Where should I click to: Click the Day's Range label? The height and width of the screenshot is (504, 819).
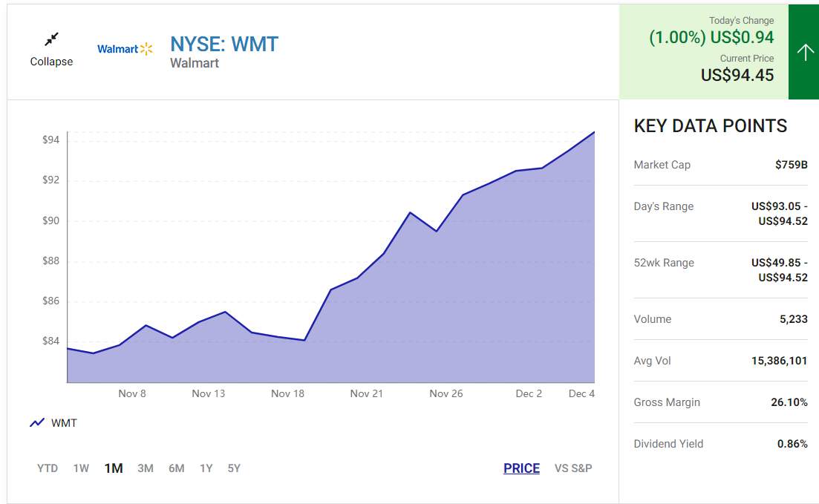pyautogui.click(x=663, y=206)
